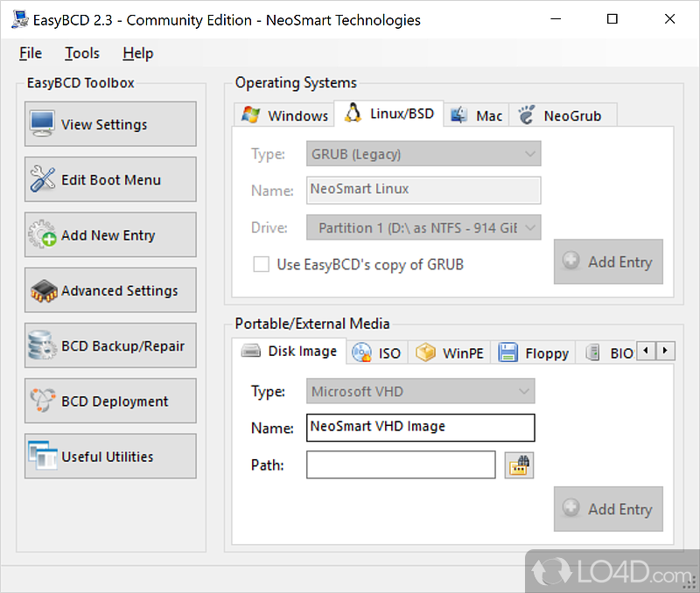Open the Drive partition dropdown
The image size is (700, 593).
(x=424, y=227)
